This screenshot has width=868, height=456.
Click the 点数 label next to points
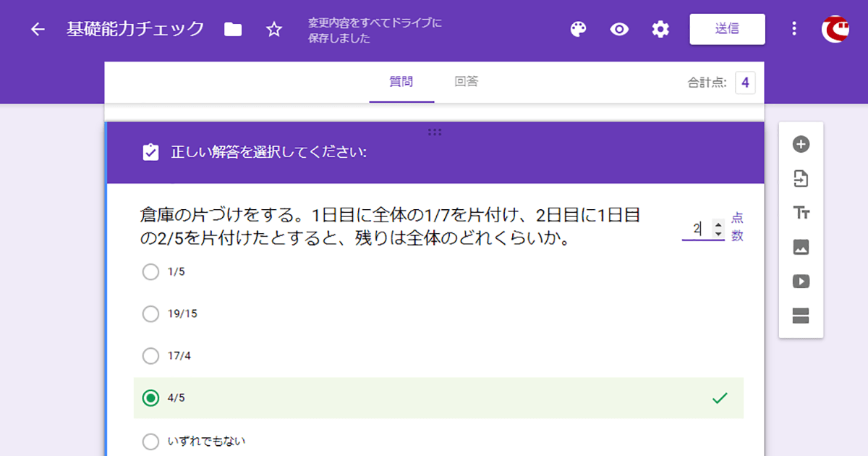(x=737, y=227)
